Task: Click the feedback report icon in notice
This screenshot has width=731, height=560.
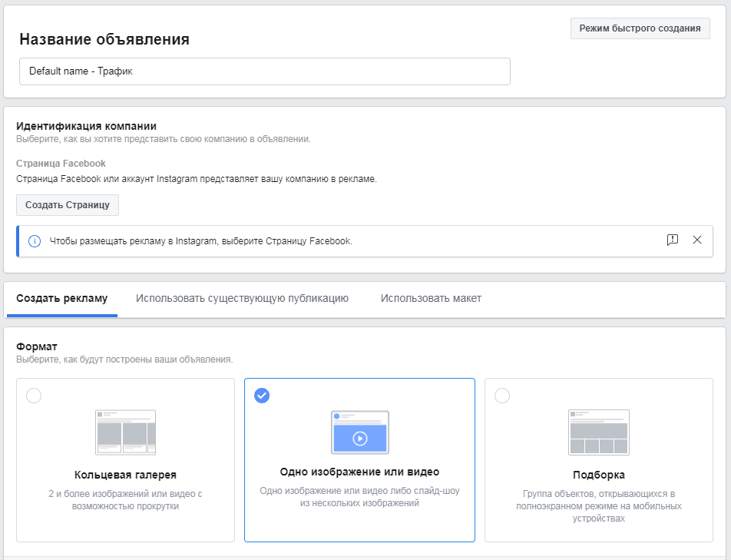Action: click(x=673, y=240)
